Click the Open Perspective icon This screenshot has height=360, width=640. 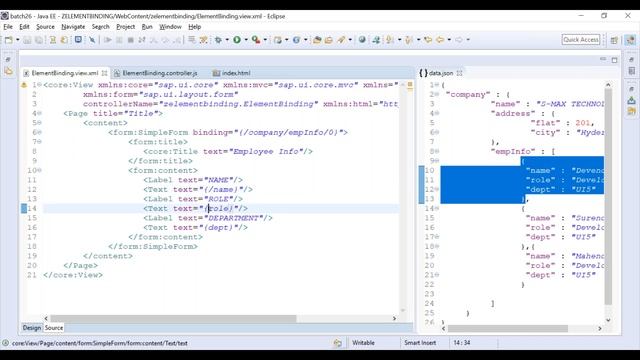coord(614,40)
